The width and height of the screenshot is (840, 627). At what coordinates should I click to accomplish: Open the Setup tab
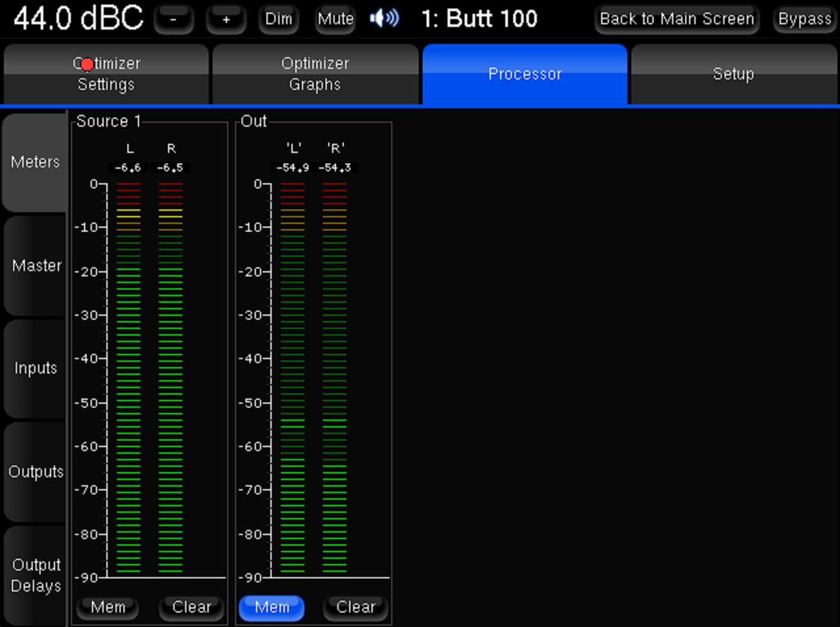click(734, 74)
